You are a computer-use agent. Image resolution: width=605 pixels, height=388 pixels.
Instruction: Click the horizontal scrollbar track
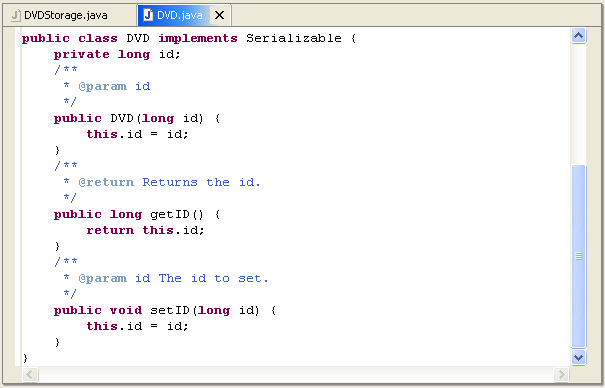coord(296,374)
